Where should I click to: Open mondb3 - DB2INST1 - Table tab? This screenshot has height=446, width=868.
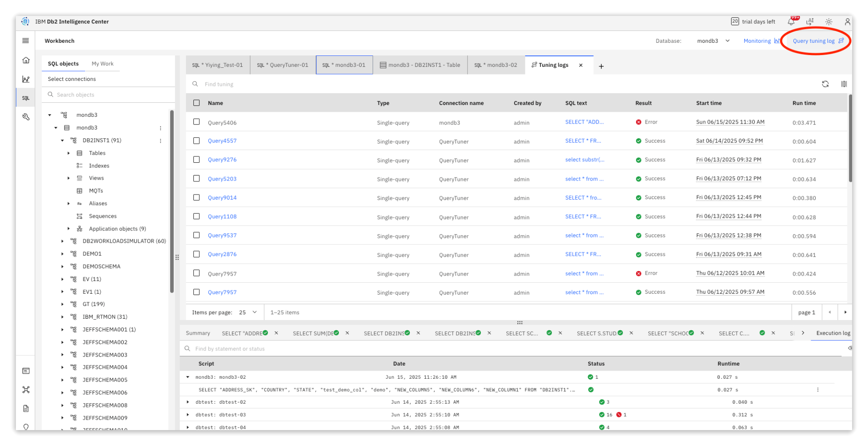pos(420,65)
